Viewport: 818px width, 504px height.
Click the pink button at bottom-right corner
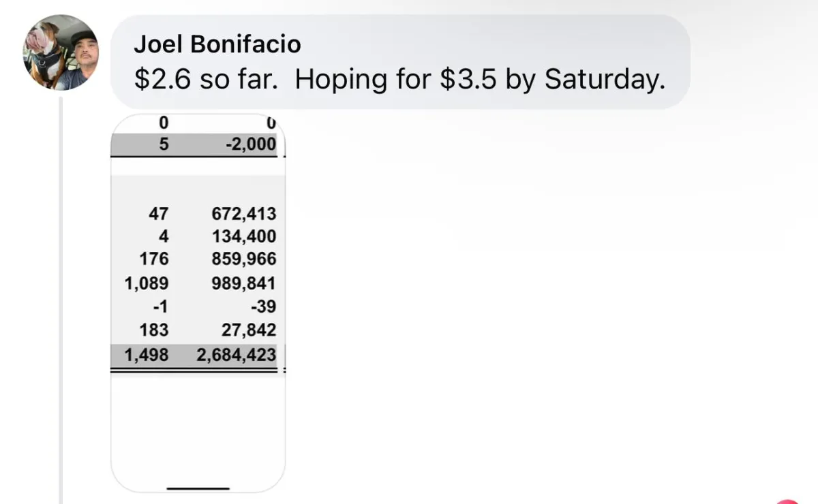tap(791, 501)
